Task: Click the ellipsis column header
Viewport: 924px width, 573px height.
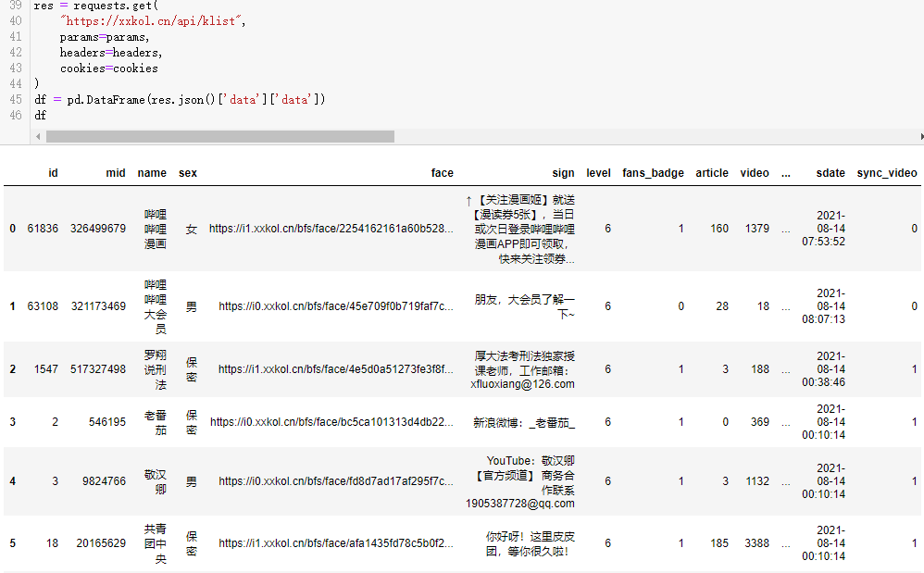Action: (786, 173)
